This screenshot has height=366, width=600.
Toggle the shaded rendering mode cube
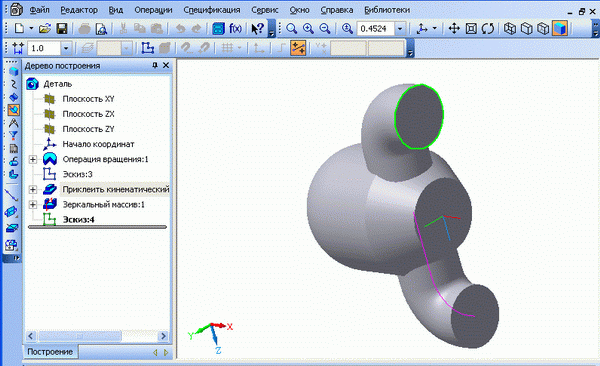click(559, 28)
